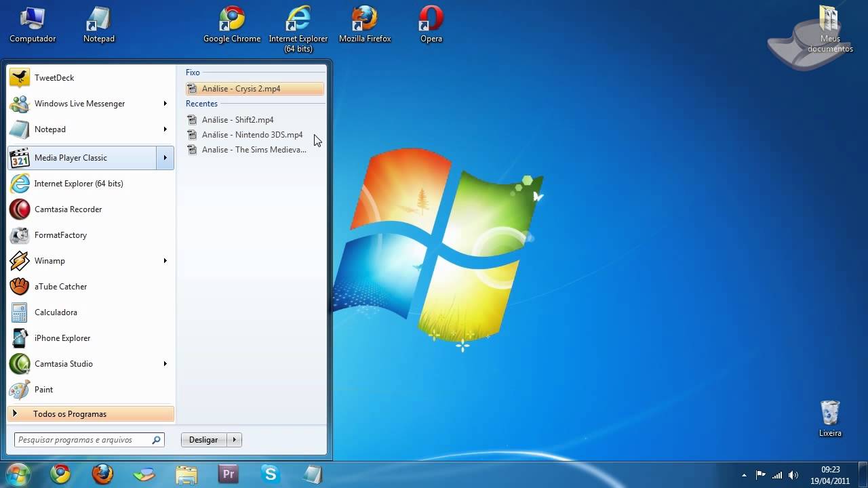Click the Winamp icon in the Start menu
This screenshot has width=868, height=488.
coord(20,261)
